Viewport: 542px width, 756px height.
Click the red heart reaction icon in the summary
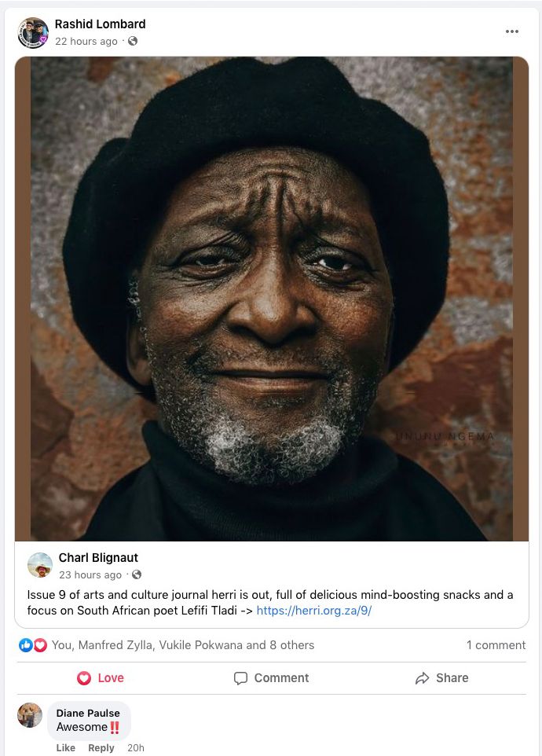40,645
